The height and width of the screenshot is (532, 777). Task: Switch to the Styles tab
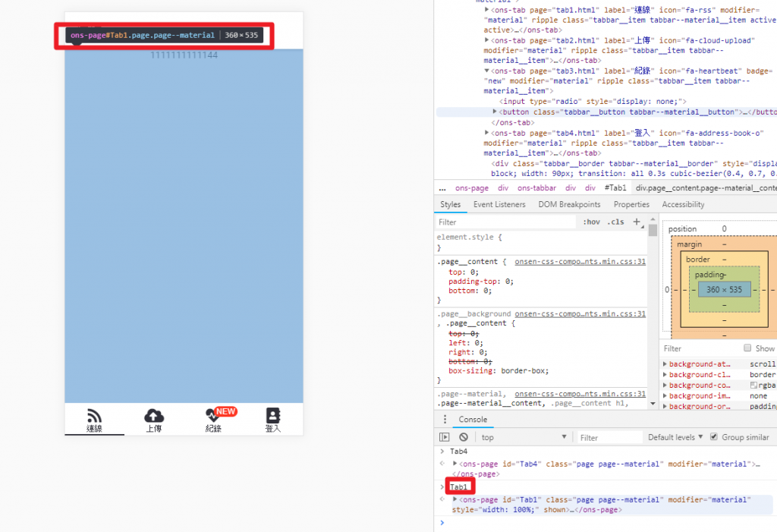coord(450,204)
